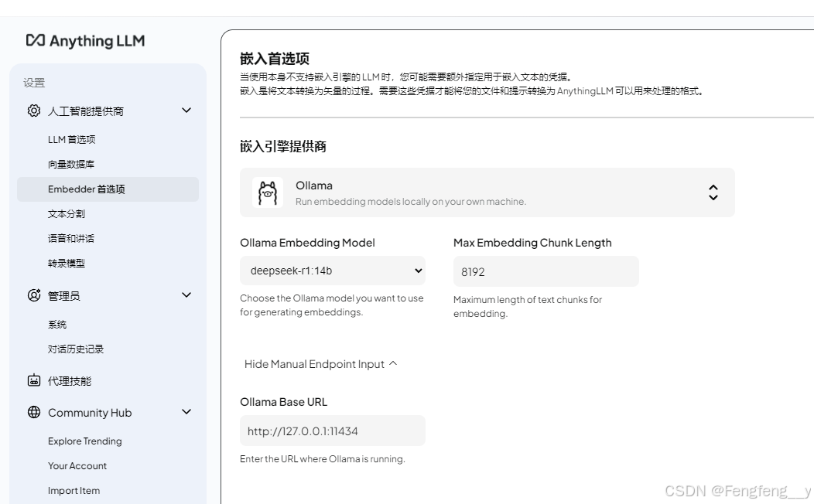Screen dimensions: 814x504
Task: Open Explore Trending in Community Hub
Action: pos(85,441)
